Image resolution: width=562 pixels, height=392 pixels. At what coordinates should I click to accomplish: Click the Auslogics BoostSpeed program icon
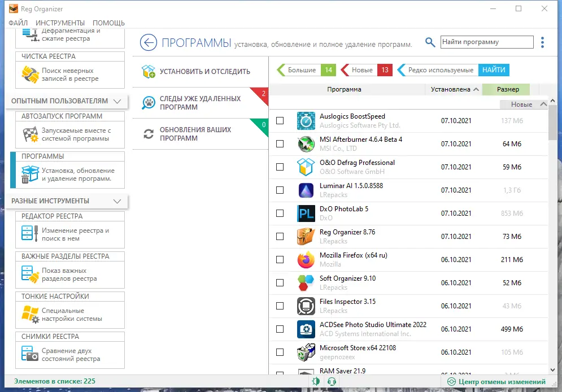(x=306, y=121)
